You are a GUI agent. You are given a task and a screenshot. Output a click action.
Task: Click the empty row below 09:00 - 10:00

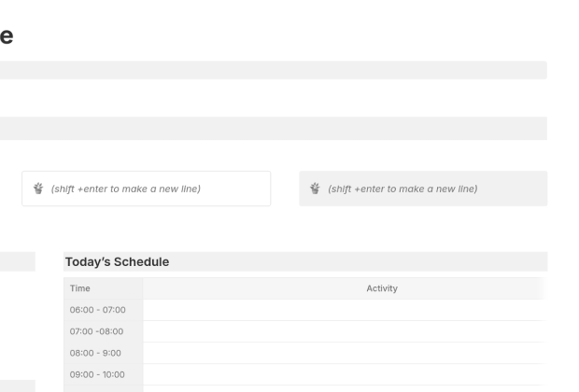[x=344, y=388]
